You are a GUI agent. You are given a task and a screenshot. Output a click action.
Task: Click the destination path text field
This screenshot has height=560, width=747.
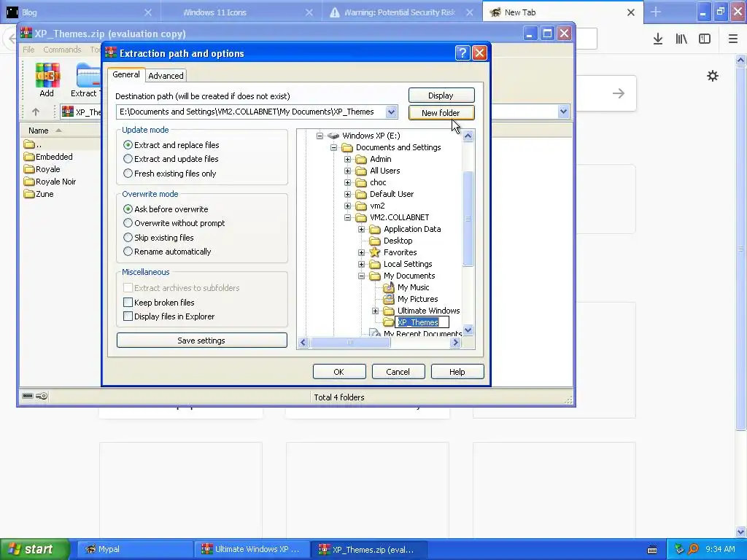click(x=251, y=112)
